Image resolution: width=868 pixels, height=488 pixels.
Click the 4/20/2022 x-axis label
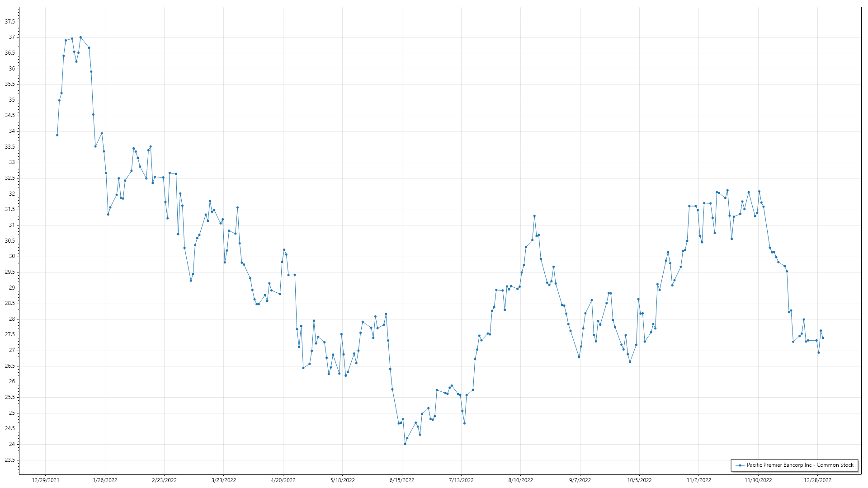point(283,480)
